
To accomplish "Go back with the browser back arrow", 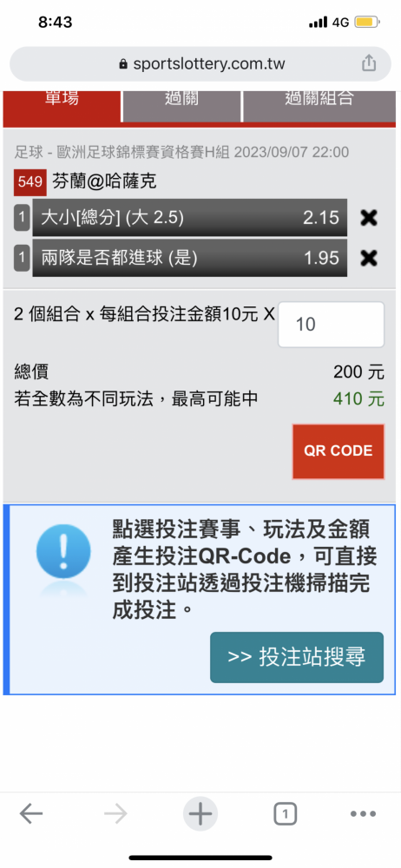I will coord(31,814).
